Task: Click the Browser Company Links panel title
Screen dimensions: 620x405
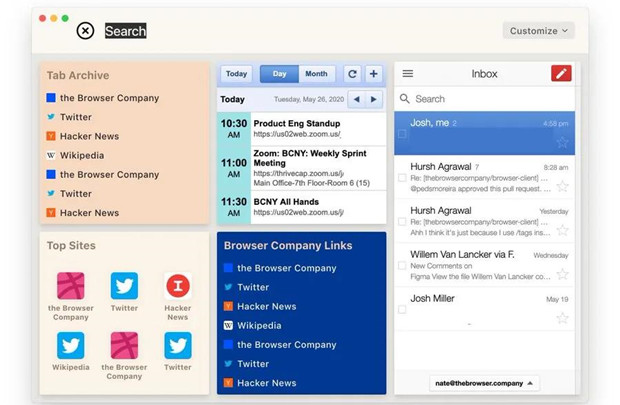Action: pyautogui.click(x=288, y=246)
